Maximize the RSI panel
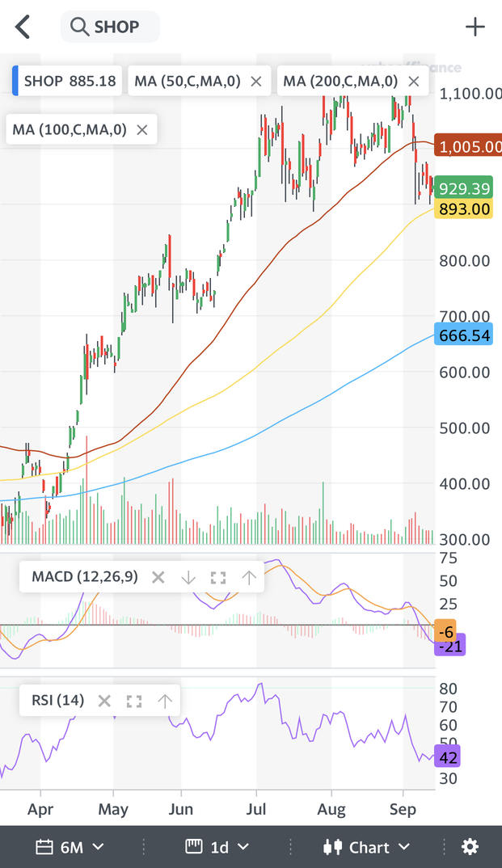The height and width of the screenshot is (868, 502). tap(134, 701)
